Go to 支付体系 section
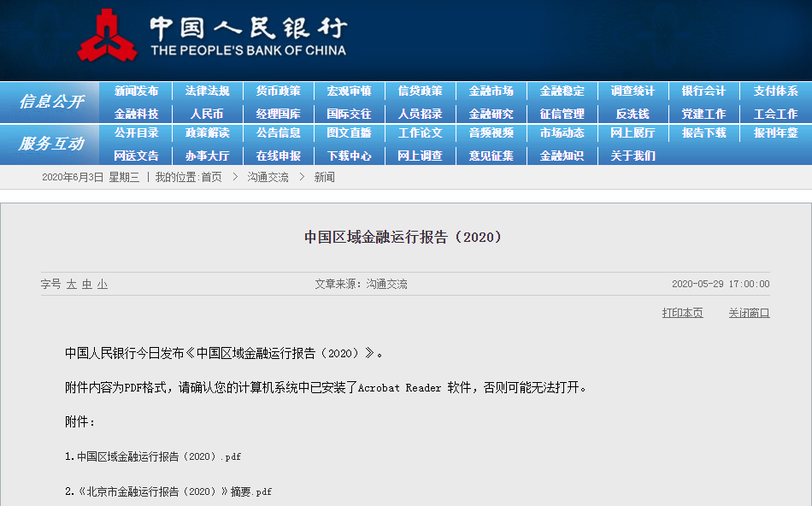Viewport: 812px width, 506px height. click(x=776, y=91)
